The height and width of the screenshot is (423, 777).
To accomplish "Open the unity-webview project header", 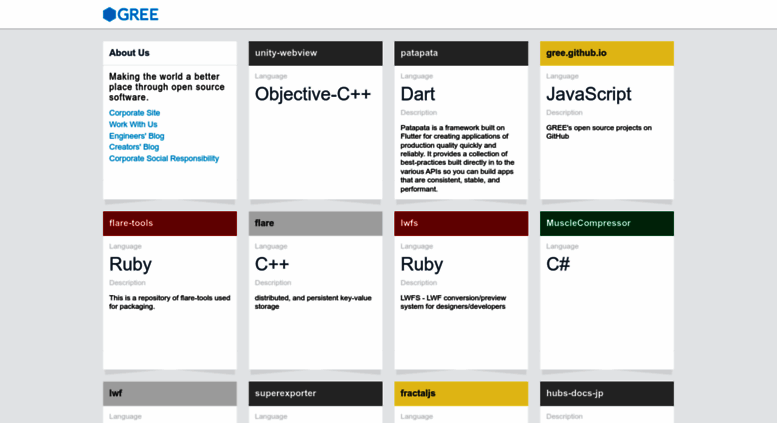I will point(316,53).
